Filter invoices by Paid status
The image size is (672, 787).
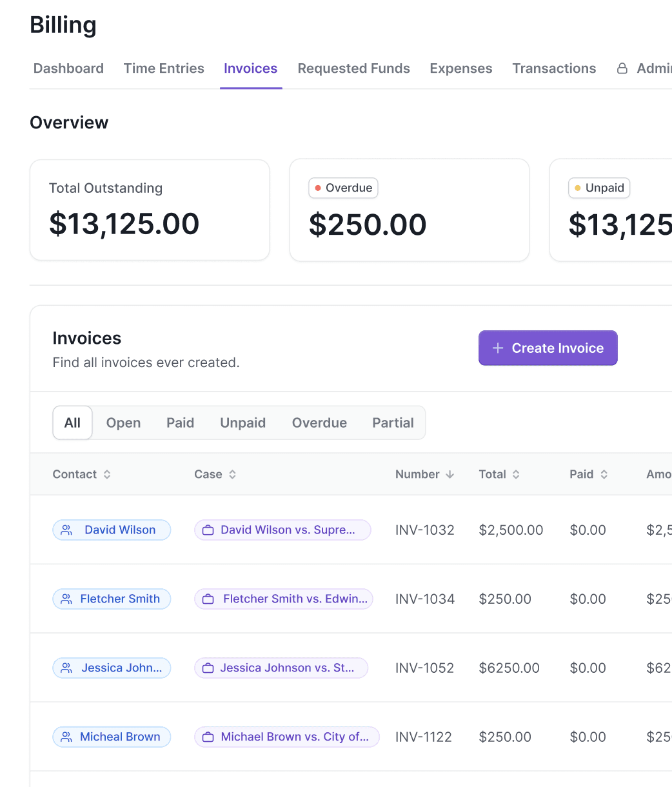tap(181, 423)
